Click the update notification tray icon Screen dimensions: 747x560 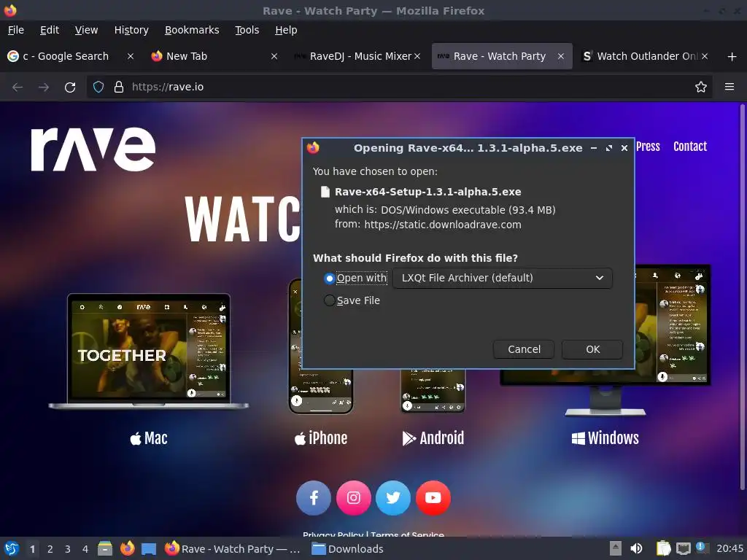point(701,548)
